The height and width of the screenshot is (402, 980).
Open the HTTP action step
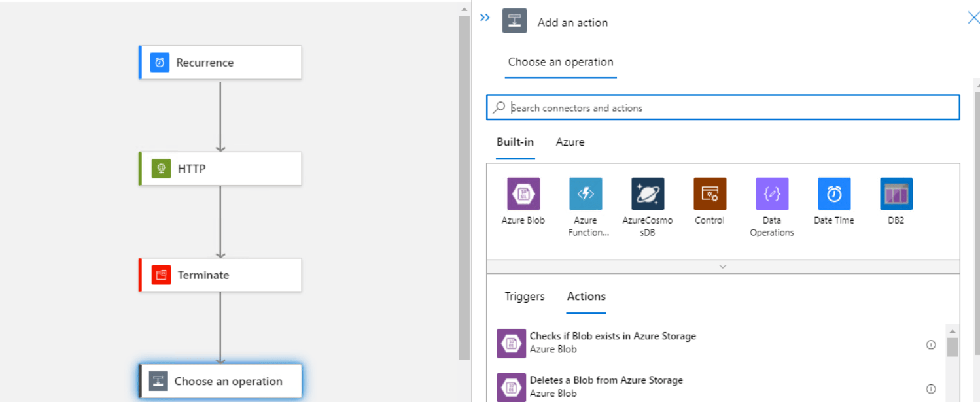pyautogui.click(x=220, y=169)
